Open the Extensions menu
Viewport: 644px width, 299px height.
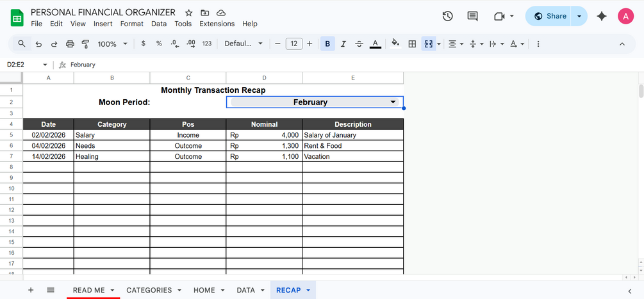217,24
